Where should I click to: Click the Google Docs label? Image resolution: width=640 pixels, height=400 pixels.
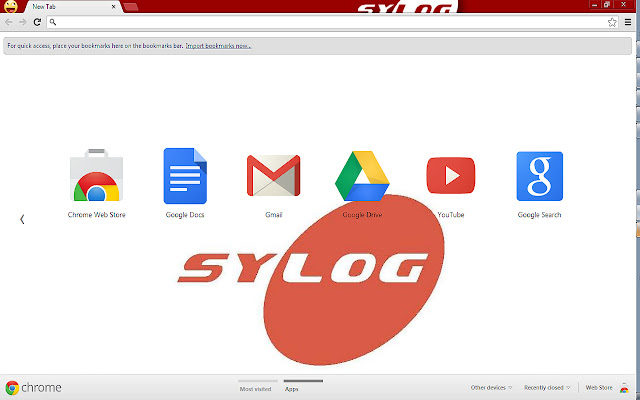coord(185,215)
